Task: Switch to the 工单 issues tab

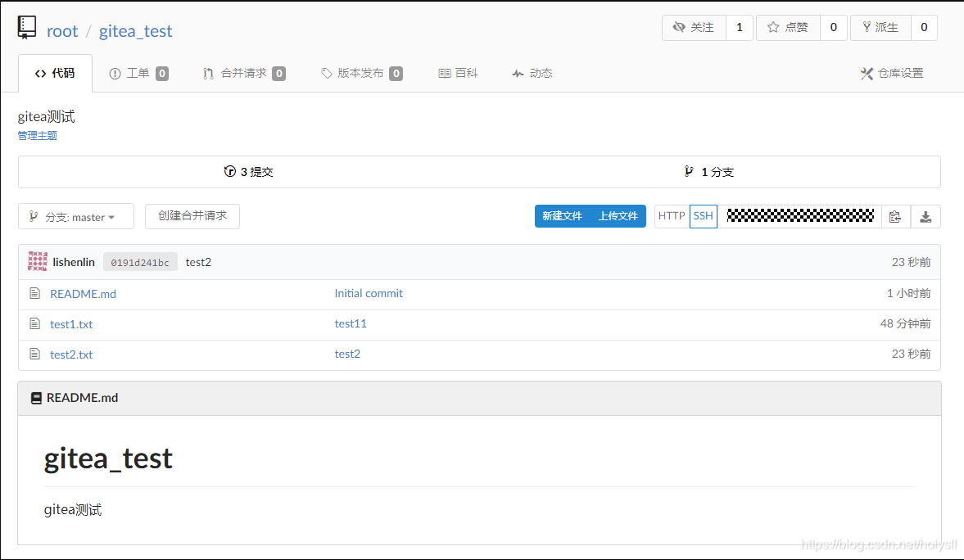Action: pos(139,73)
